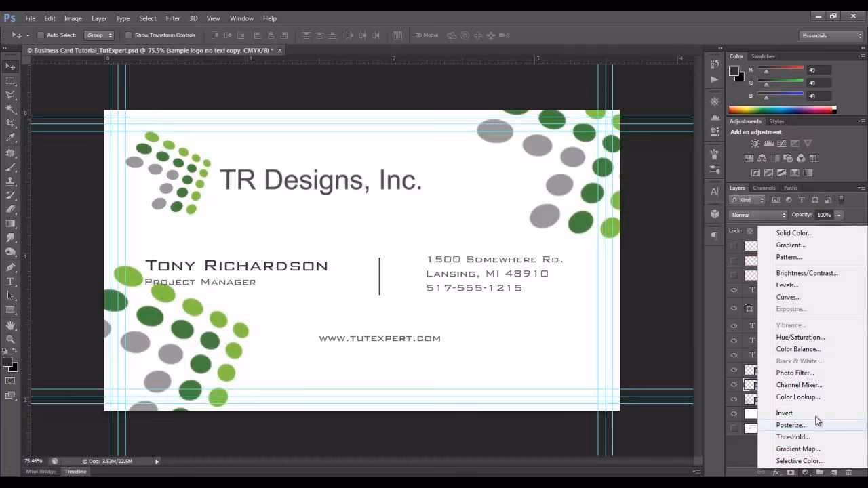
Task: Choose Posterize from the adjustment layer menu
Action: [791, 425]
